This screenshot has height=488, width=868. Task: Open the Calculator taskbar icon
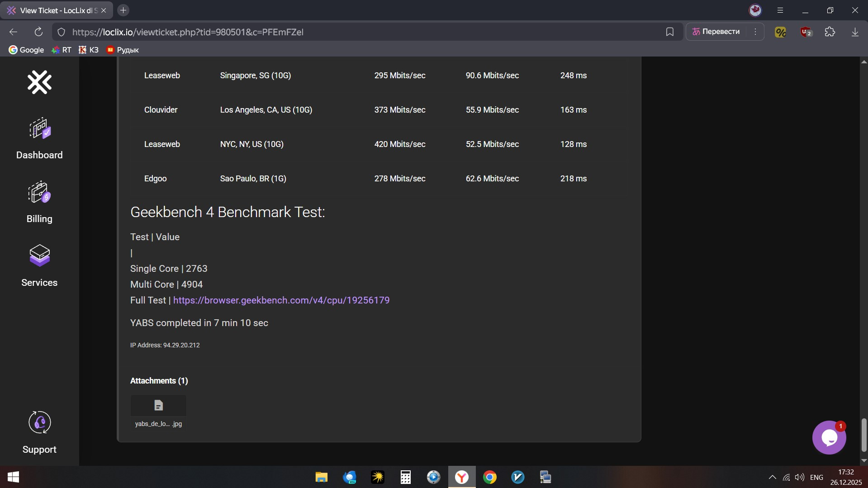click(406, 477)
